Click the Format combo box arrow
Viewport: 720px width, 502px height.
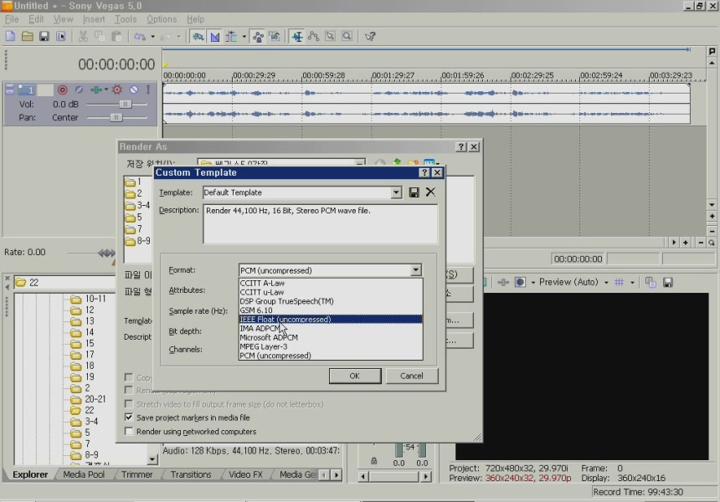pos(416,270)
